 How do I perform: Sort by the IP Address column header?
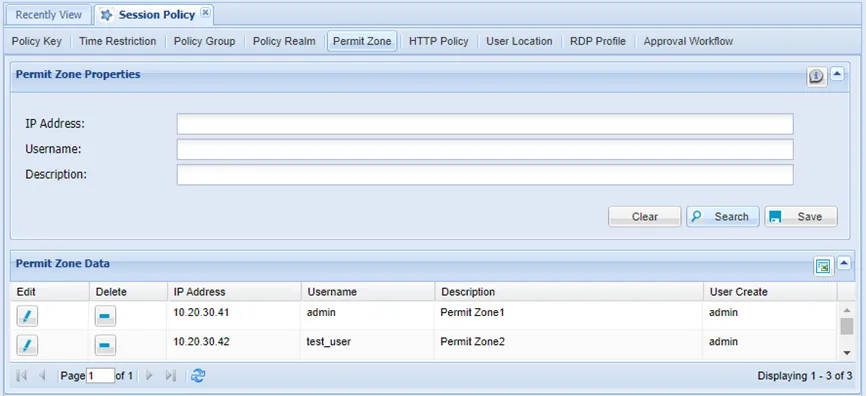[234, 292]
